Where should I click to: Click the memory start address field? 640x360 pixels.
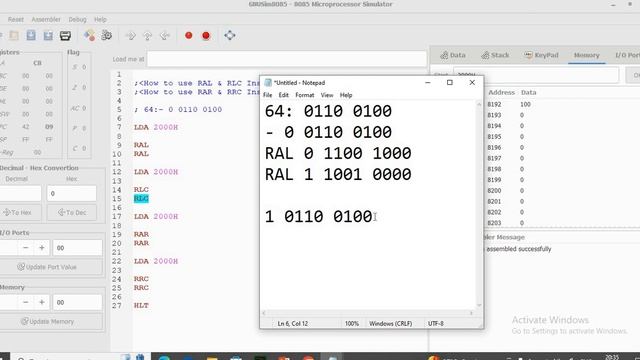tap(536, 75)
